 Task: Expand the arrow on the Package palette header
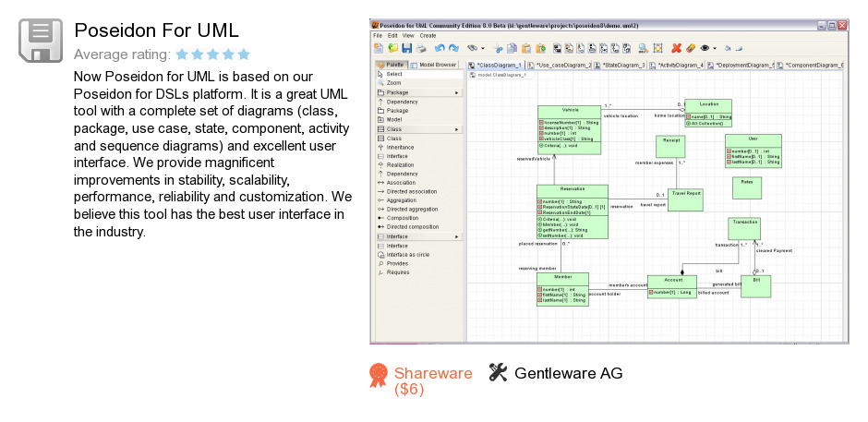coord(457,93)
